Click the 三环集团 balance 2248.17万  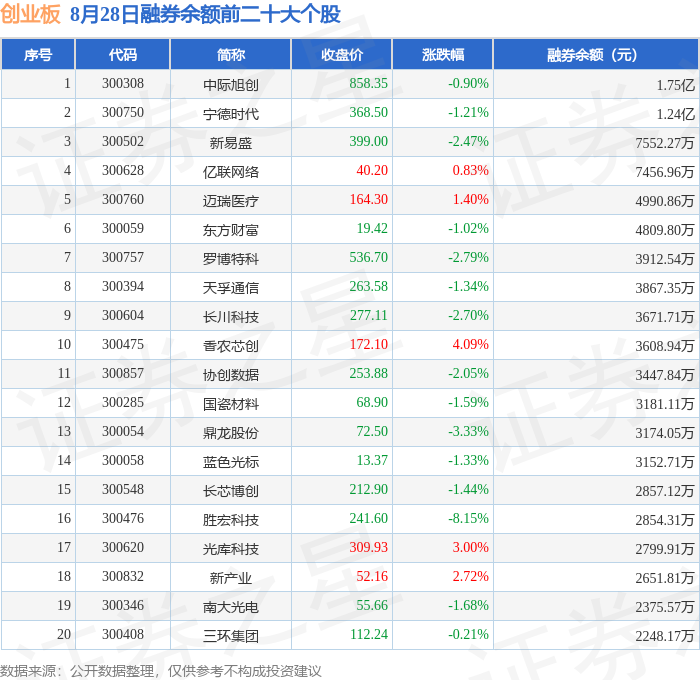(x=665, y=635)
